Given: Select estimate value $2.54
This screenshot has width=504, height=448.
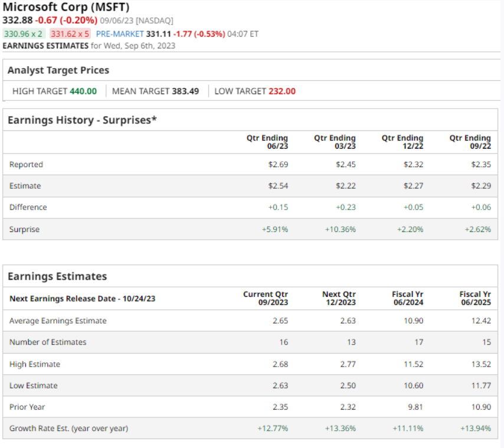Looking at the screenshot, I should 279,186.
